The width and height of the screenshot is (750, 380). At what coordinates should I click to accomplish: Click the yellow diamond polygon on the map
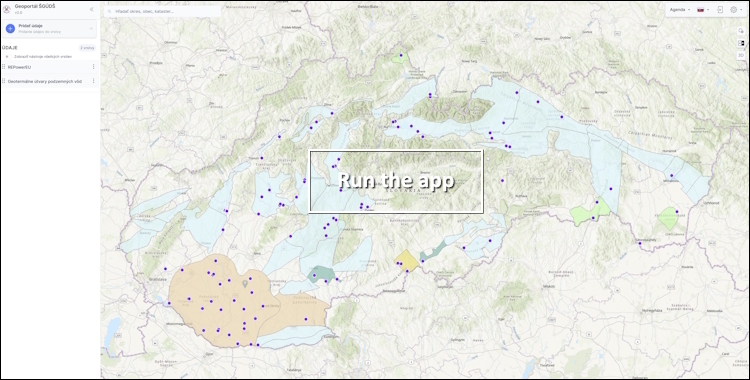(x=407, y=261)
